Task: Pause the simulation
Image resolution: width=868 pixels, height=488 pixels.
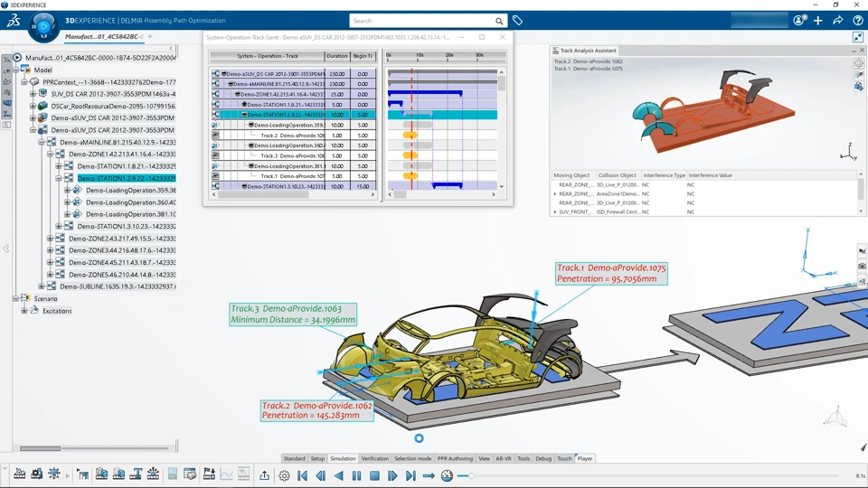Action: (x=356, y=475)
